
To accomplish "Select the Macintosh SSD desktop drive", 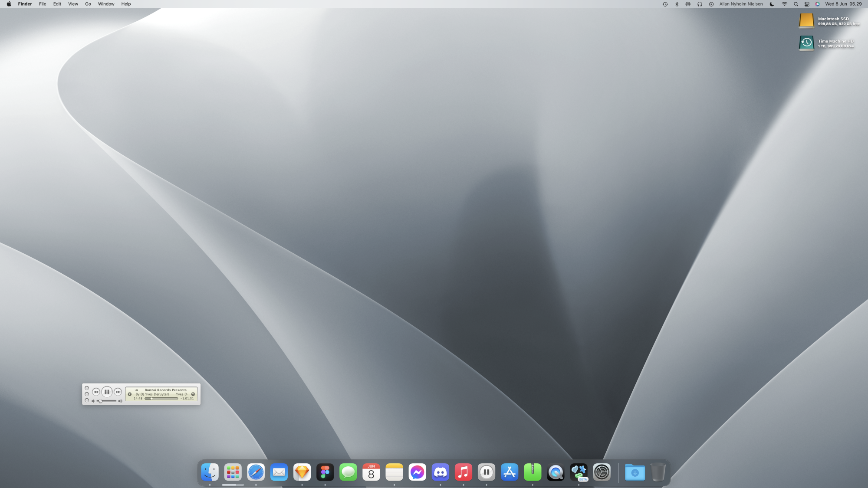I will (x=806, y=20).
